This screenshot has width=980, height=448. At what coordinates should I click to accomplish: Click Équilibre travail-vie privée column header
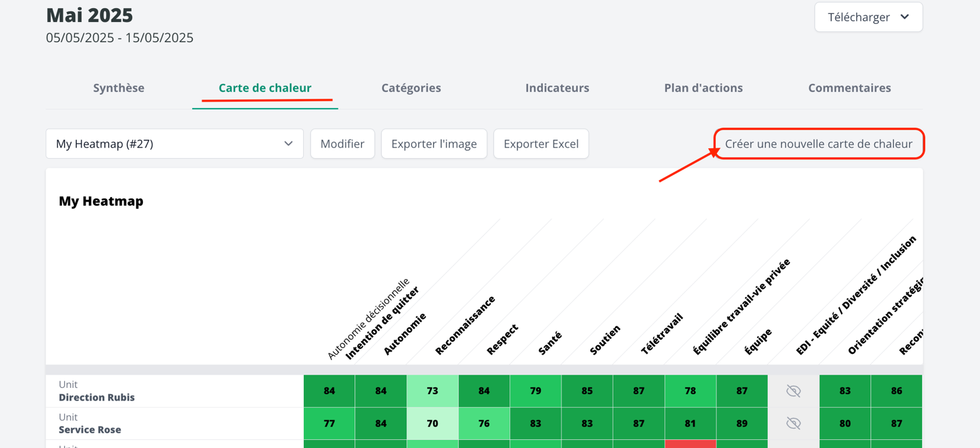742,306
